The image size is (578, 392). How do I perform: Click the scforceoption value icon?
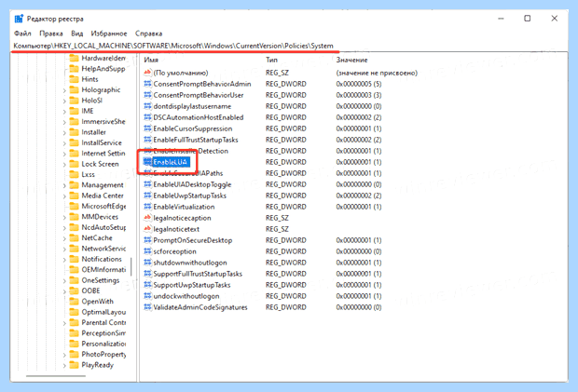click(x=147, y=251)
